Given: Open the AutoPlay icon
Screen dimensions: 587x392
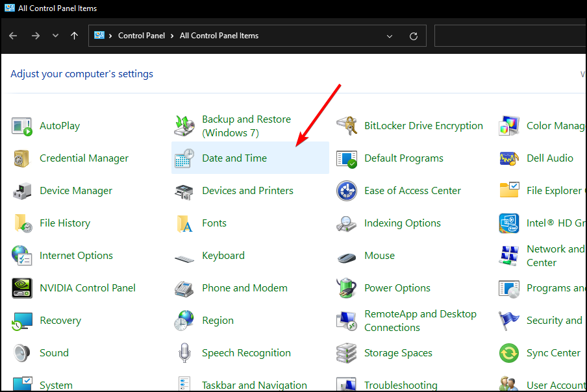Looking at the screenshot, I should 22,126.
